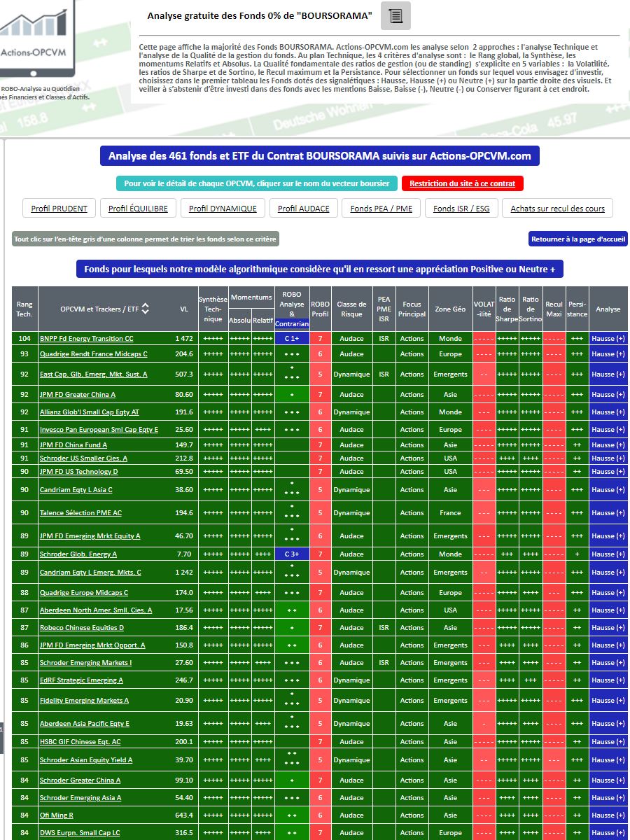Open Schroder Glob. Energy A
Screen dimensions: 630x840
pos(78,554)
